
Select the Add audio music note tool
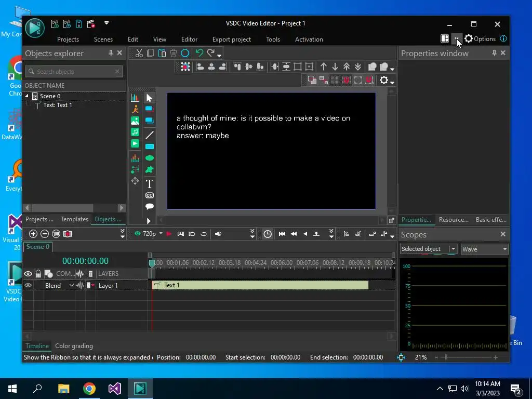[135, 132]
